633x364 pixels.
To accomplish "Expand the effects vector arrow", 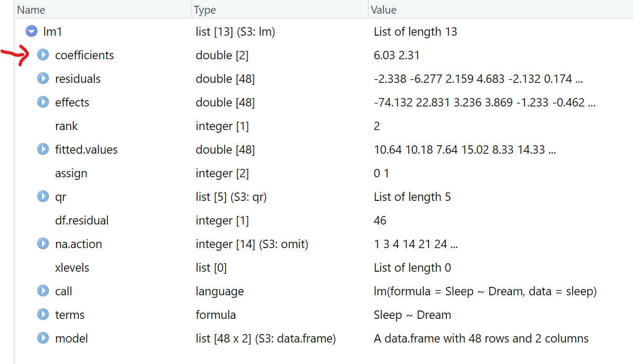I will coord(43,102).
